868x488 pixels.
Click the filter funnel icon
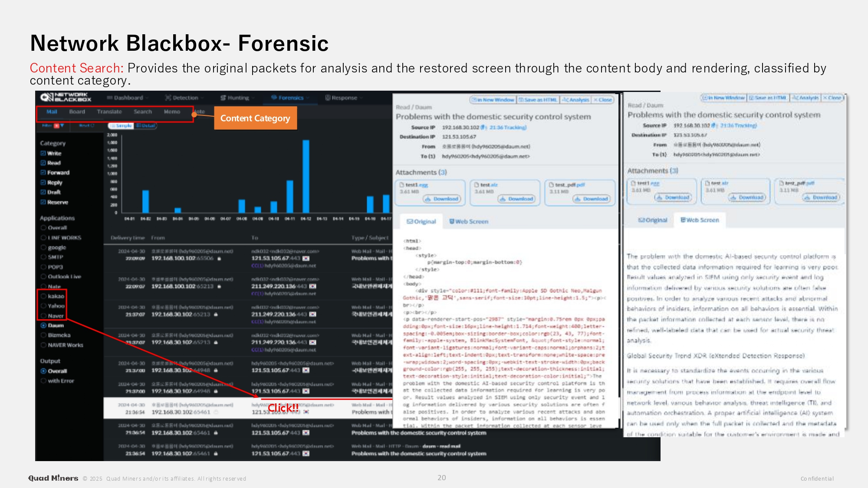point(62,126)
